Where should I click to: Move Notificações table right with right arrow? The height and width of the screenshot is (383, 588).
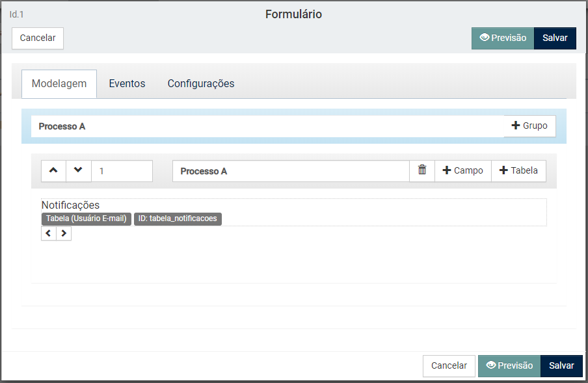point(64,233)
